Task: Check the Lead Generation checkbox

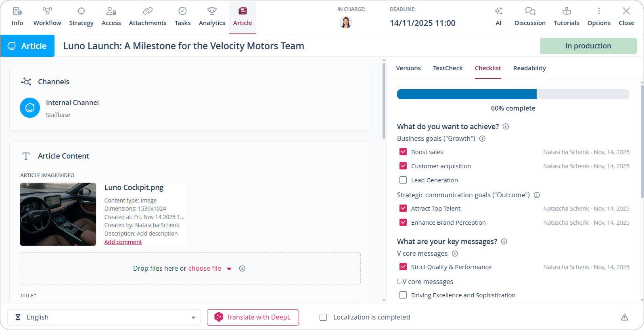Action: pyautogui.click(x=403, y=180)
